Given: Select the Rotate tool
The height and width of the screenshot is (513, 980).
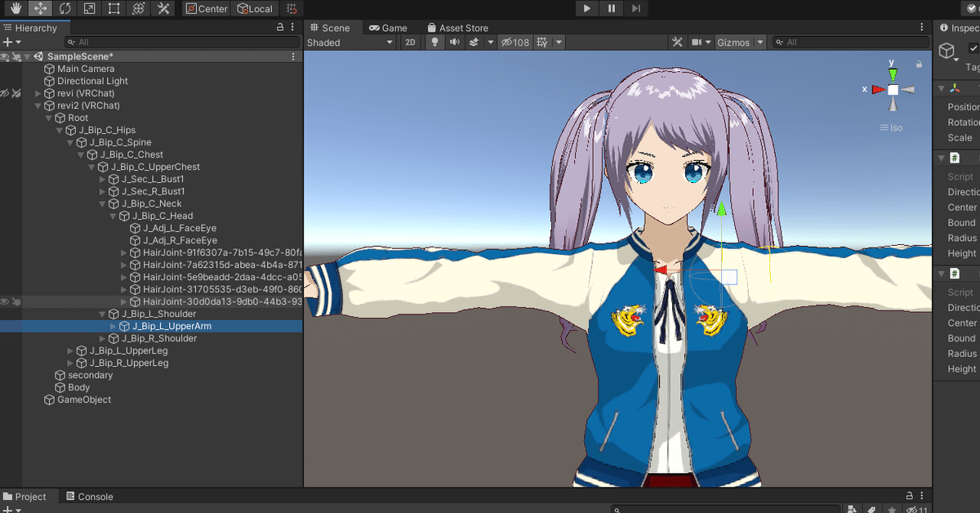Looking at the screenshot, I should 65,9.
